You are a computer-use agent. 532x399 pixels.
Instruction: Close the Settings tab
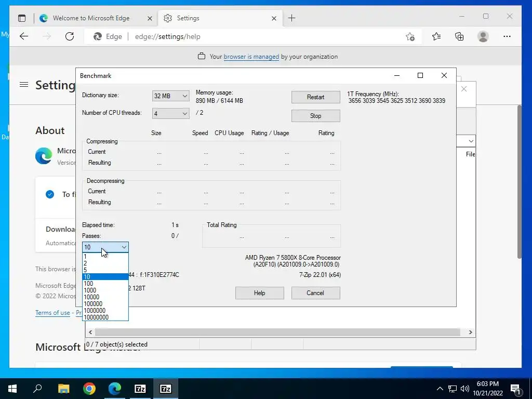point(274,18)
